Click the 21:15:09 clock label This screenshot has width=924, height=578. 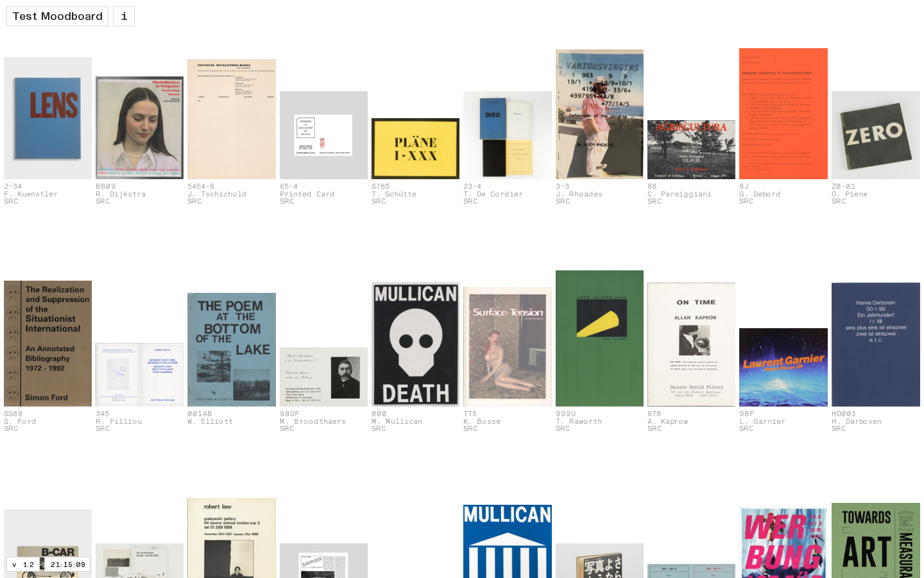tap(67, 565)
